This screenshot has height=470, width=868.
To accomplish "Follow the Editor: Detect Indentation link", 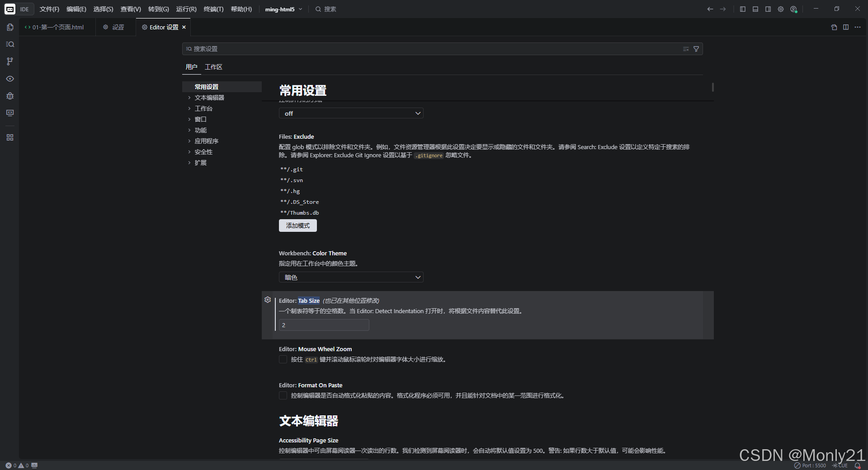I will (x=390, y=311).
